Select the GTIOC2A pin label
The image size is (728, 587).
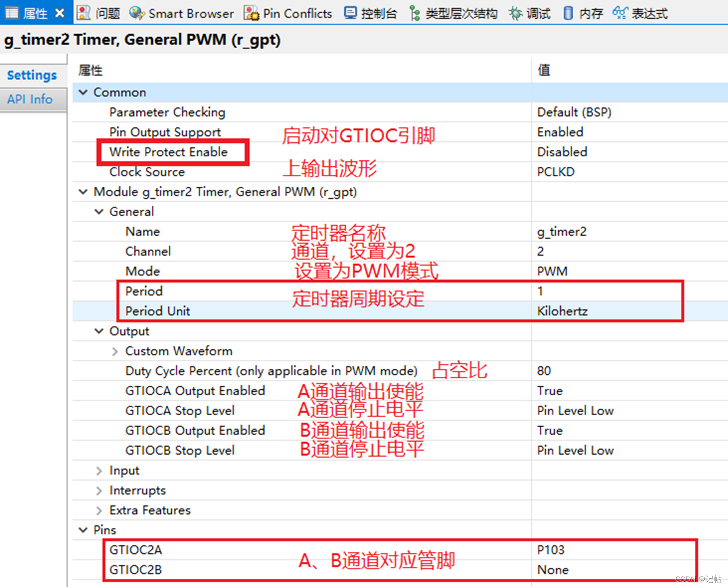click(136, 550)
